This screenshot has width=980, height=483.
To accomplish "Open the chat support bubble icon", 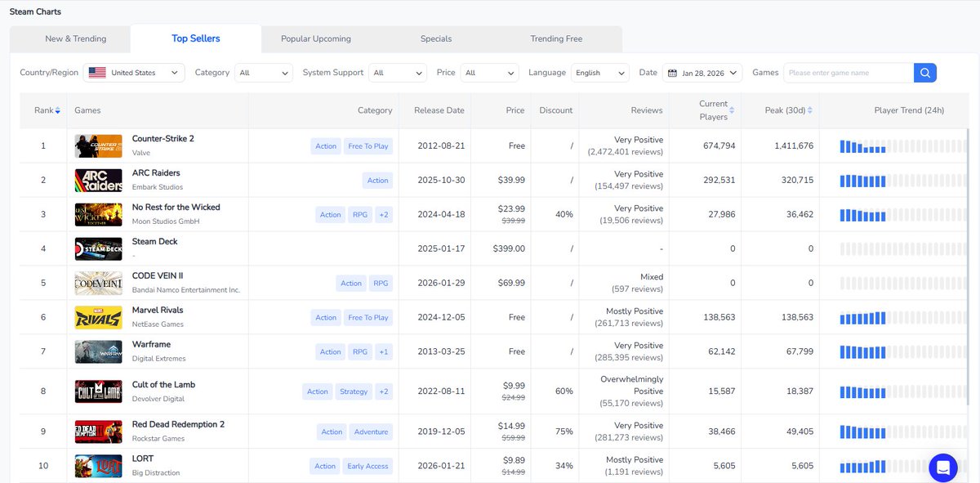I will coord(943,468).
